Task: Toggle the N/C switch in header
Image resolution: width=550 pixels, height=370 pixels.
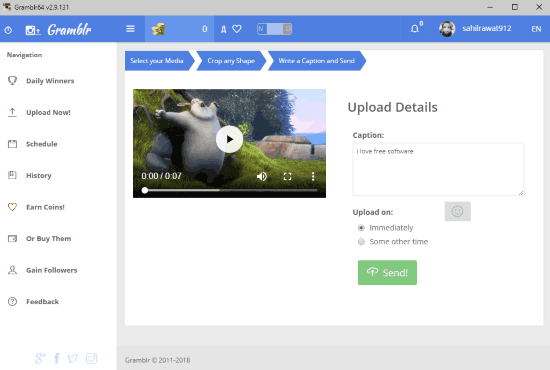Action: click(x=274, y=29)
